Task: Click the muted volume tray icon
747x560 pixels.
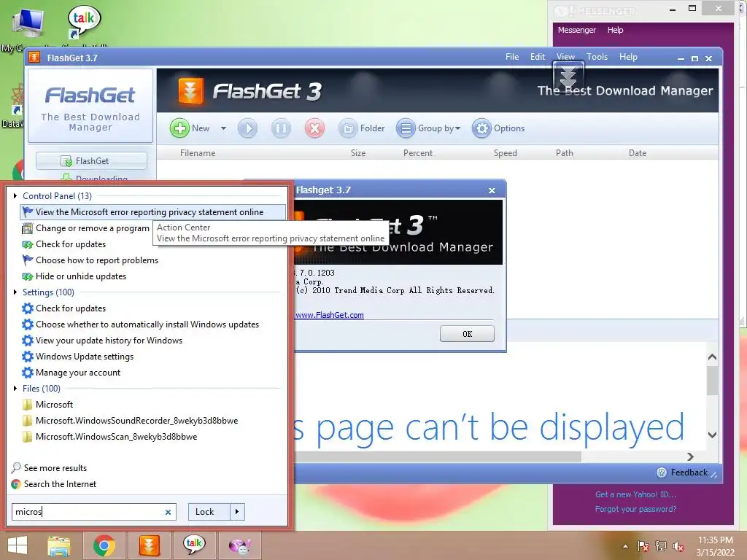Action: point(678,546)
